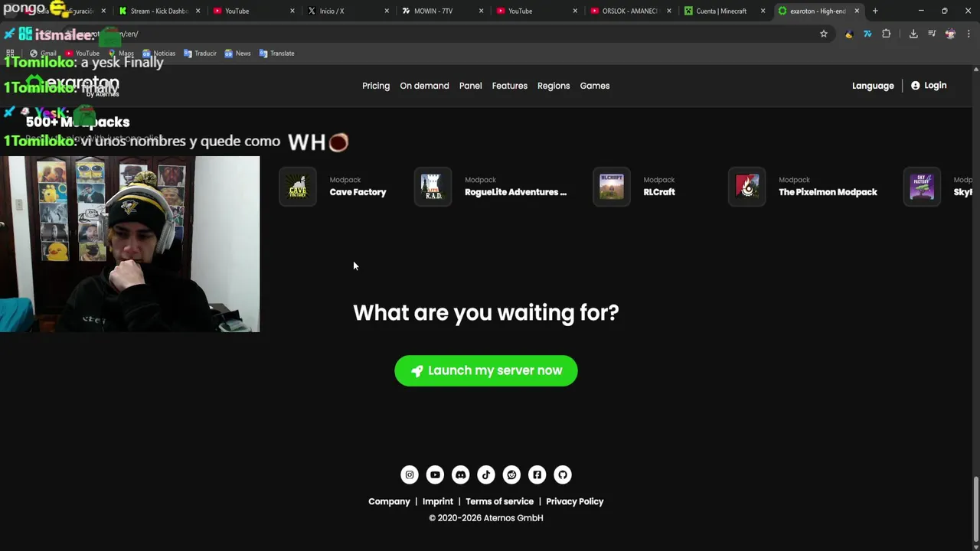Open the Language selector
This screenshot has width=980, height=551.
(873, 86)
